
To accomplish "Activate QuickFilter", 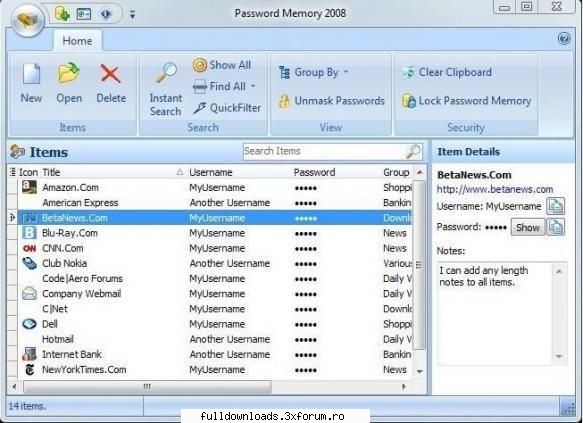I will (227, 108).
